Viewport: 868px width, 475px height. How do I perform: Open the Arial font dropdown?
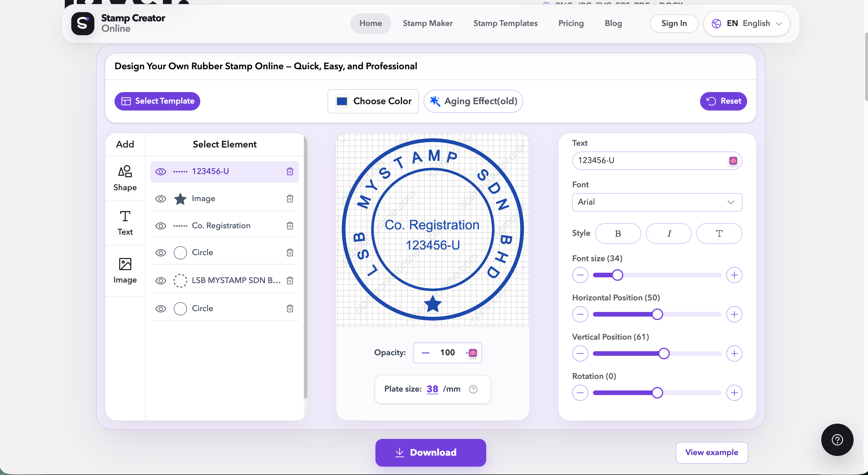click(x=657, y=202)
